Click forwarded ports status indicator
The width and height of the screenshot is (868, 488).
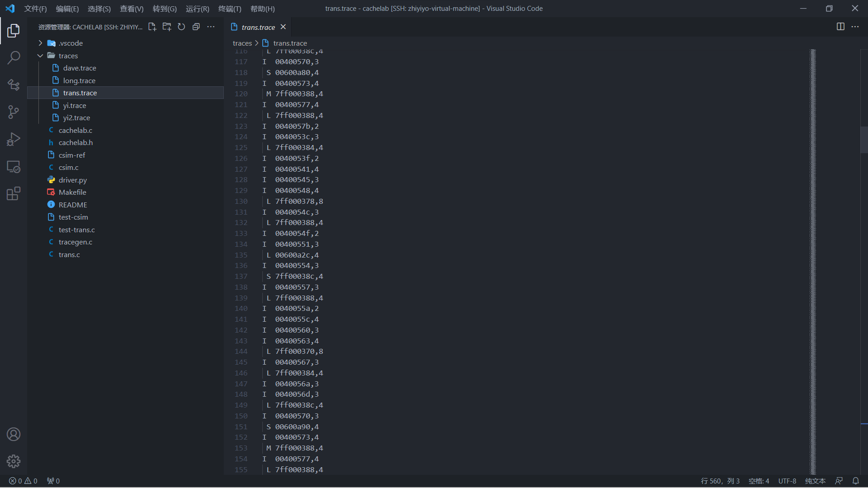(x=53, y=481)
